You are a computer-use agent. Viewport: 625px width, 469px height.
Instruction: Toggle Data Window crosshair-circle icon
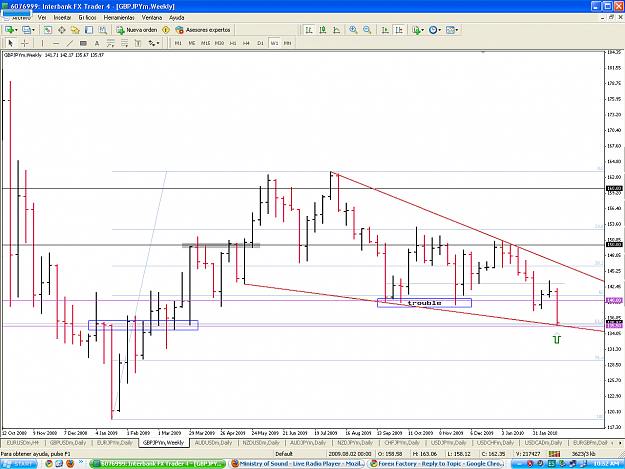pyautogui.click(x=61, y=30)
